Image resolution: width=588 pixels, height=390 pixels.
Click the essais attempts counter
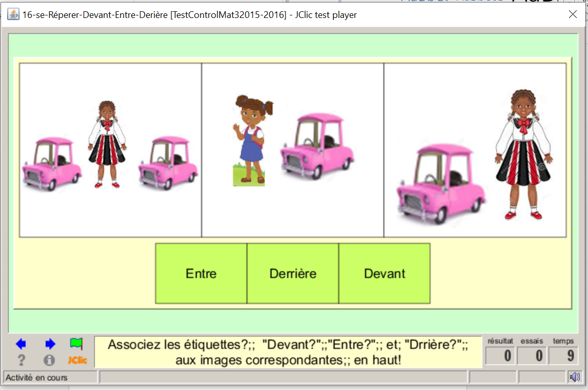pos(532,355)
